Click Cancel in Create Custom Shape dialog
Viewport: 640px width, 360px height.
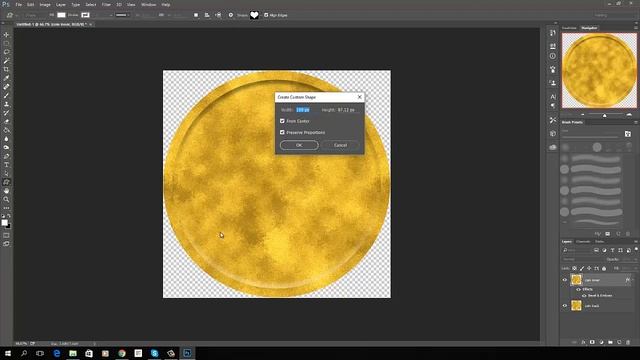(x=340, y=145)
